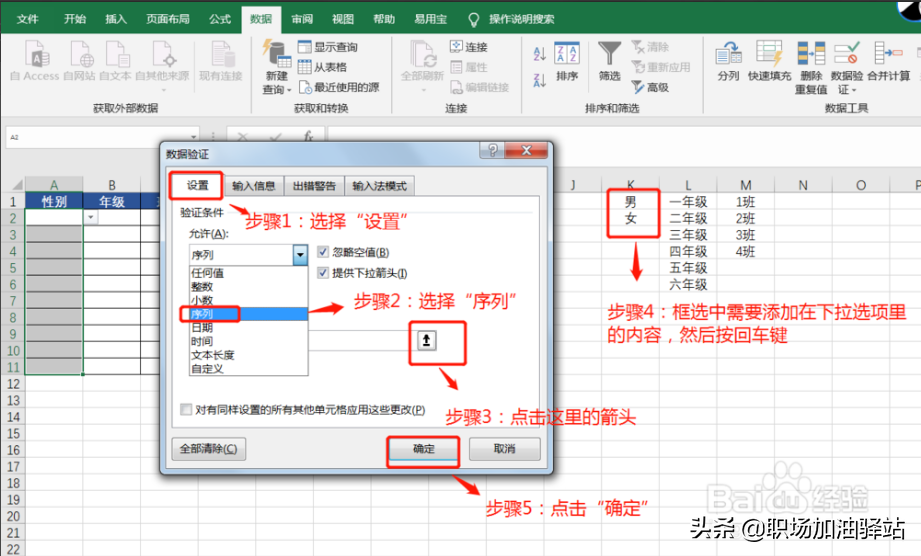The width and height of the screenshot is (921, 556).
Task: Toggle Ignore blank (忽略空值) checkbox
Action: (x=322, y=252)
